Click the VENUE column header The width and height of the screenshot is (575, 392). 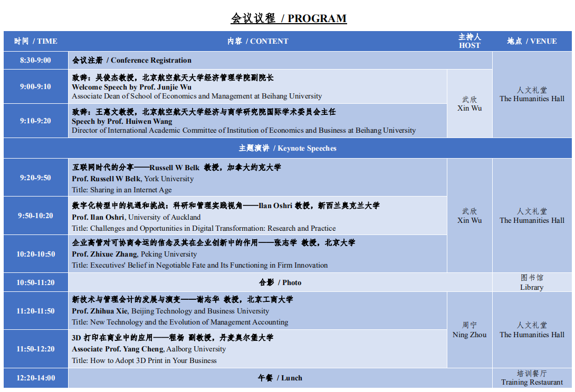(x=532, y=41)
